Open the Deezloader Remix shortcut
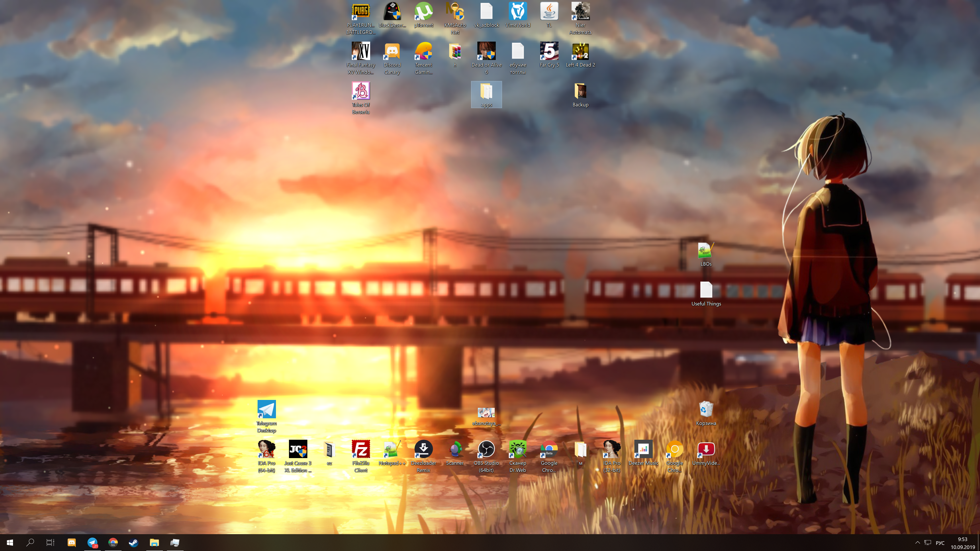The width and height of the screenshot is (980, 551). [x=424, y=456]
